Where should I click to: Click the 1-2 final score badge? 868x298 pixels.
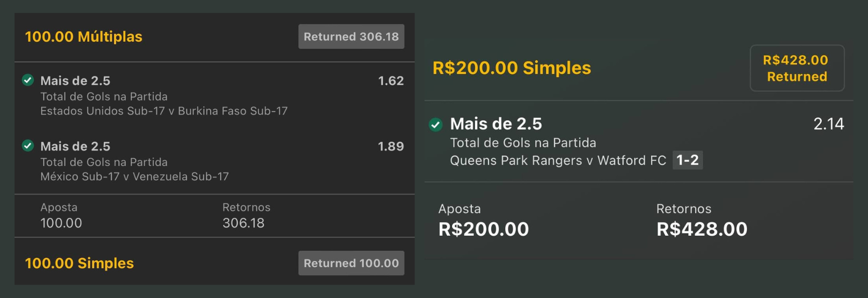click(x=687, y=160)
